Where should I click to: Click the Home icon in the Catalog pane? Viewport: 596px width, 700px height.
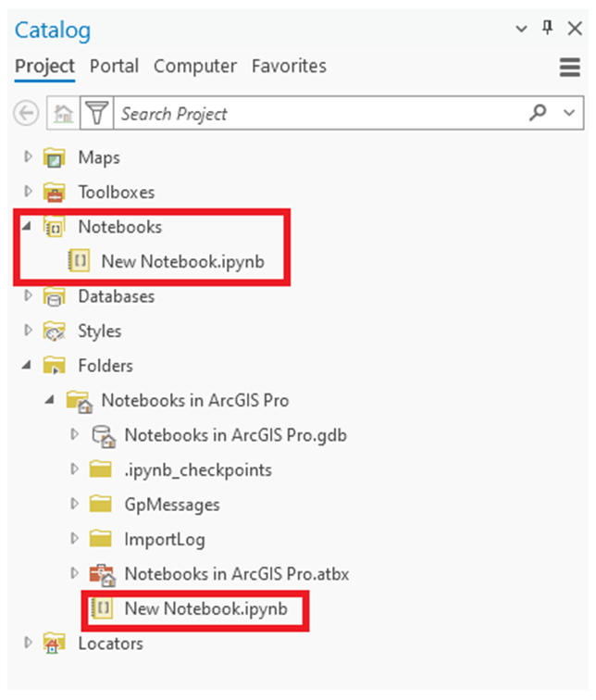click(x=63, y=113)
